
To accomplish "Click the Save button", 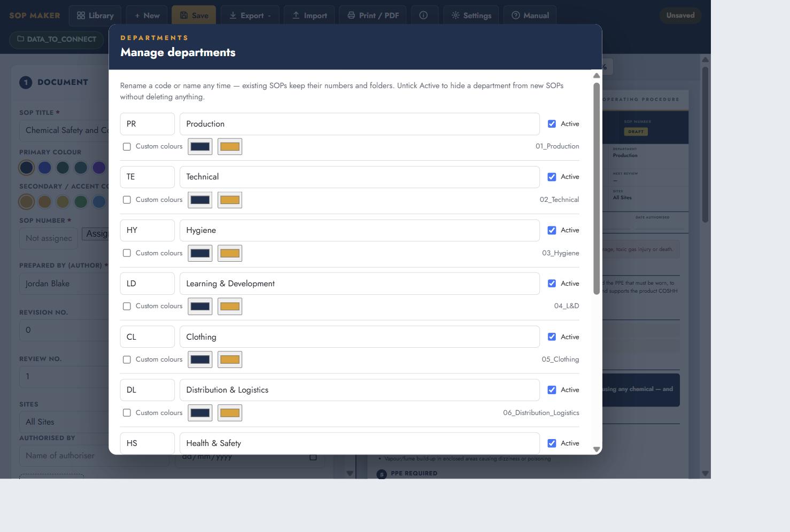I will (194, 15).
